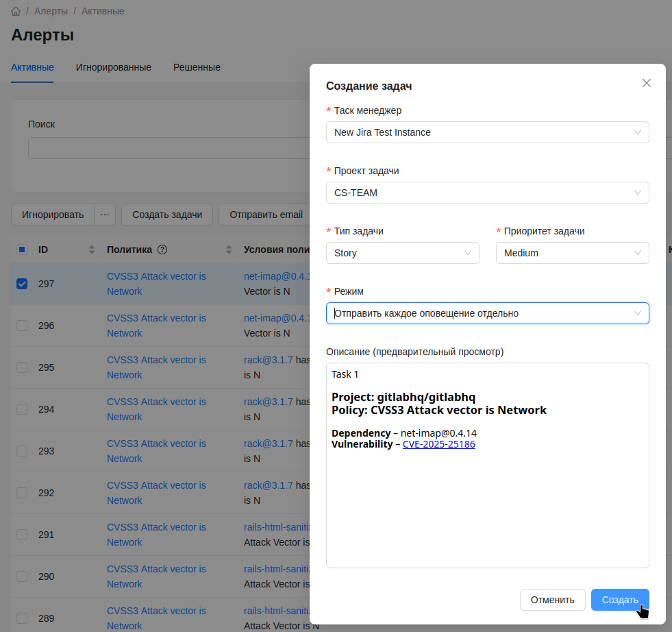Screen dimensions: 672x632
Task: Click the description preview text area
Action: tap(487, 465)
